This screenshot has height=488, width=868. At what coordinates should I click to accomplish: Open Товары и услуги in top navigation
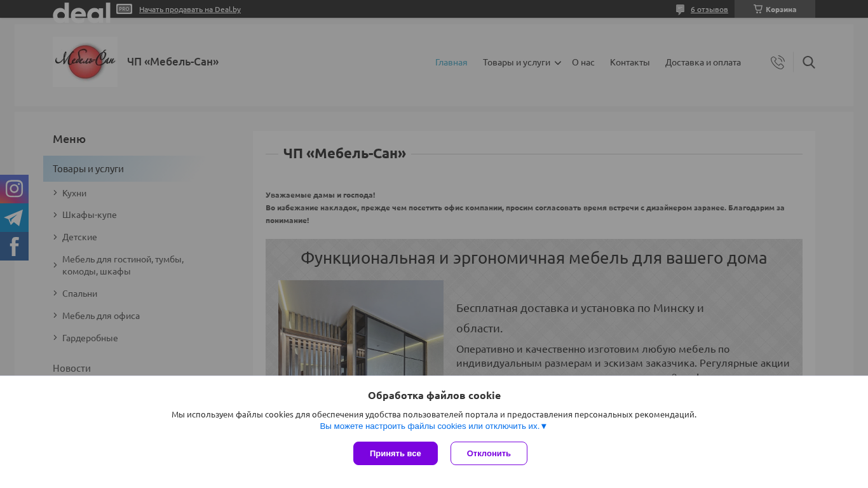517,62
